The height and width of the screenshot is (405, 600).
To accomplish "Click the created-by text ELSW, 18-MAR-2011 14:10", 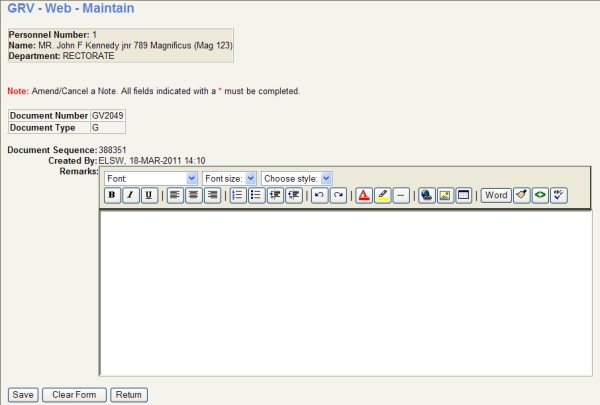I will [x=152, y=160].
